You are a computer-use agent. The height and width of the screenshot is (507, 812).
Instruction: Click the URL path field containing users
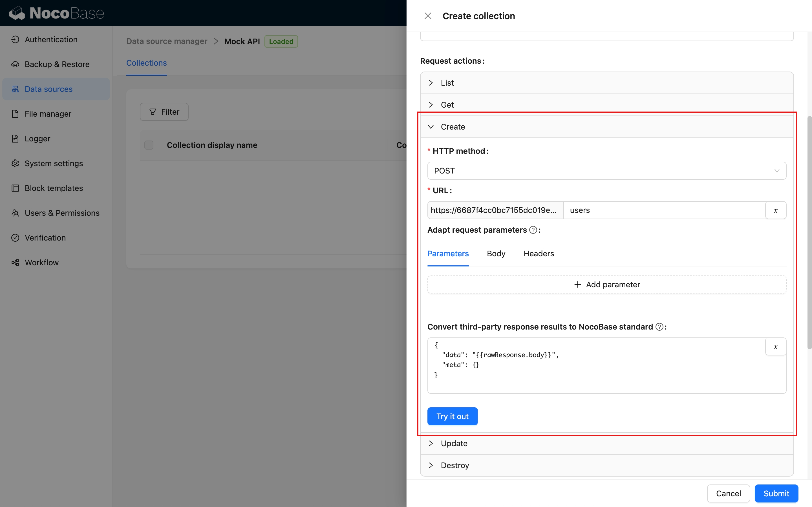[664, 210]
